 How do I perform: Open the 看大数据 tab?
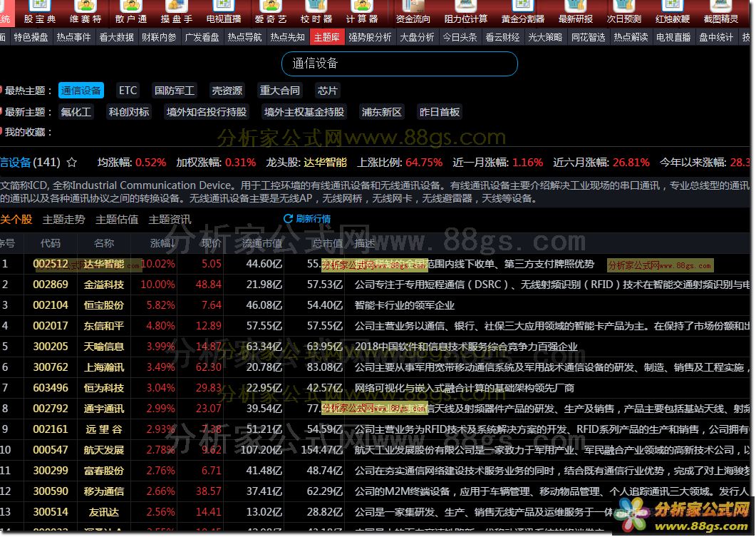coord(116,37)
